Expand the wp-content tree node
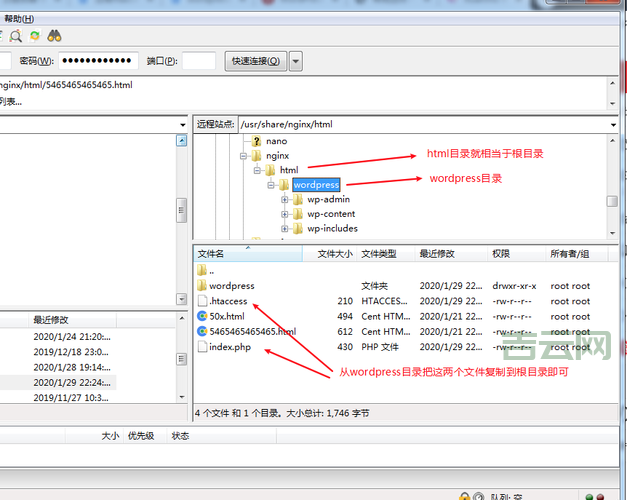The image size is (627, 500). pyautogui.click(x=284, y=214)
